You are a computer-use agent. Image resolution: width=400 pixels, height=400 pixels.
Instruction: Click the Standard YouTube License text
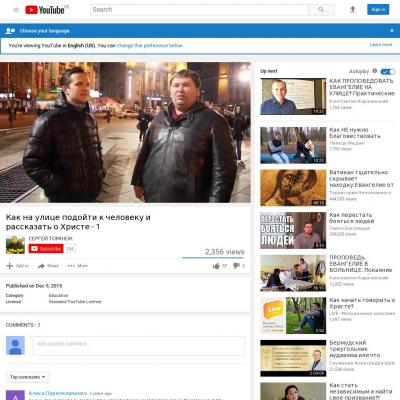pyautogui.click(x=75, y=302)
